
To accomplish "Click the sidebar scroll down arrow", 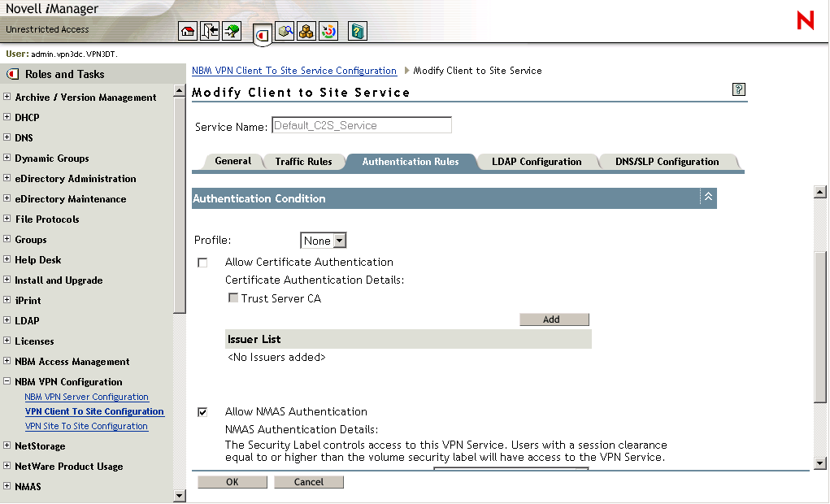I will [180, 496].
